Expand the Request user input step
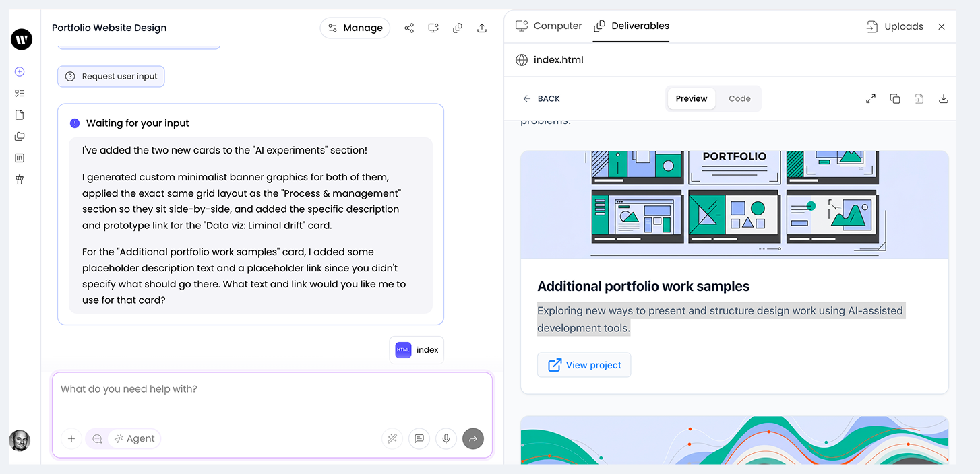The image size is (980, 474). pos(111,77)
